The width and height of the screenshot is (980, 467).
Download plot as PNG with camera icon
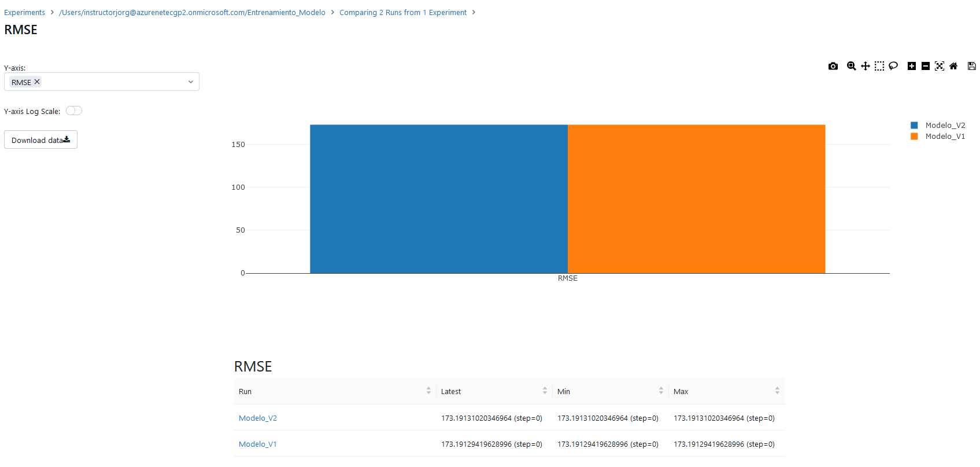tap(833, 66)
